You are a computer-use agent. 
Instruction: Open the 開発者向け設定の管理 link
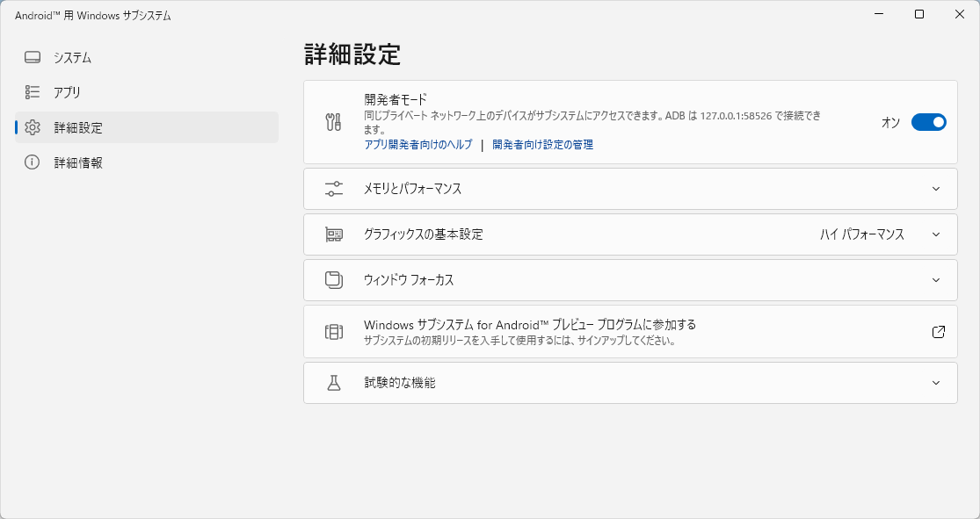(542, 144)
